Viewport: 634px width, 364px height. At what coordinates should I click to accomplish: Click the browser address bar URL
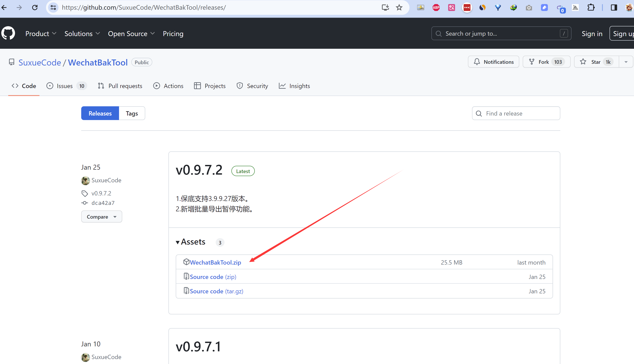144,8
